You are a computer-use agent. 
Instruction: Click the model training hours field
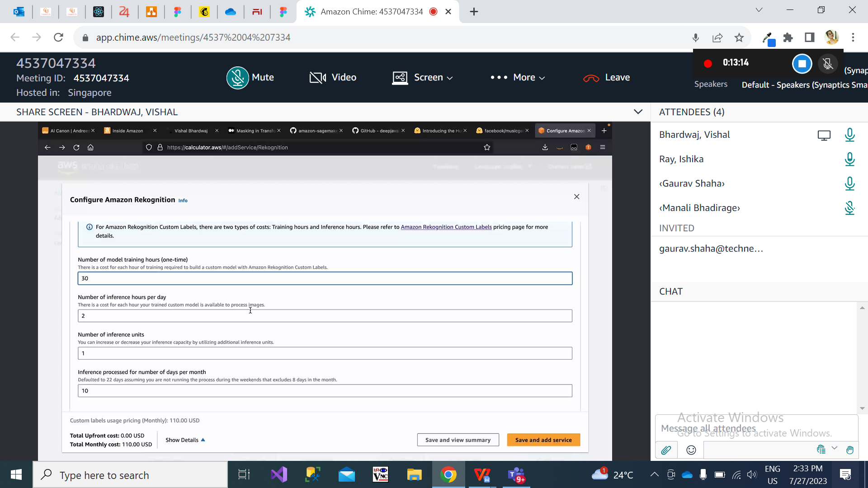click(x=325, y=278)
